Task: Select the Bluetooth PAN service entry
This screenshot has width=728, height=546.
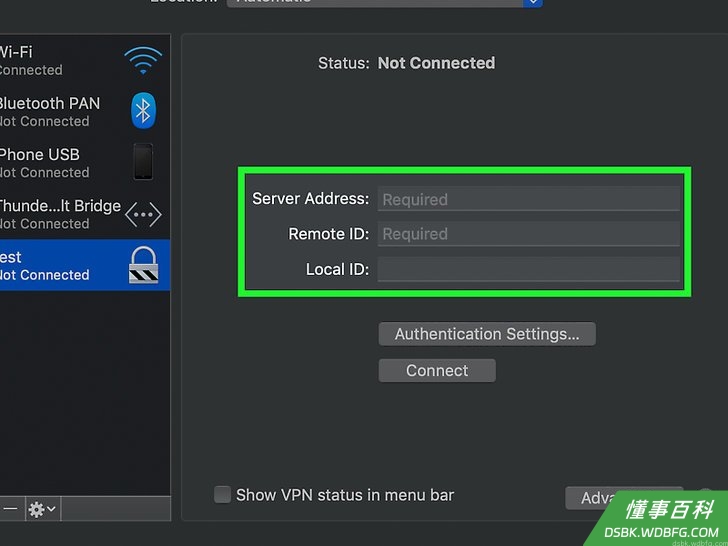Action: 85,111
